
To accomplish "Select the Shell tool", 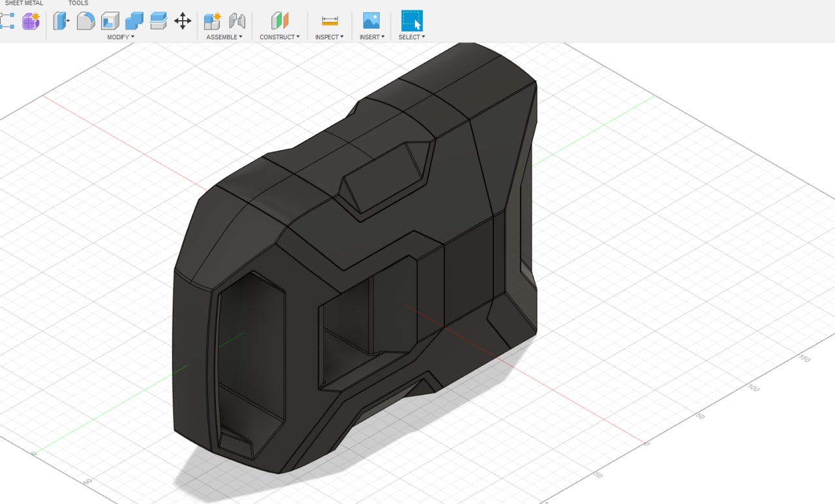I will (x=110, y=21).
